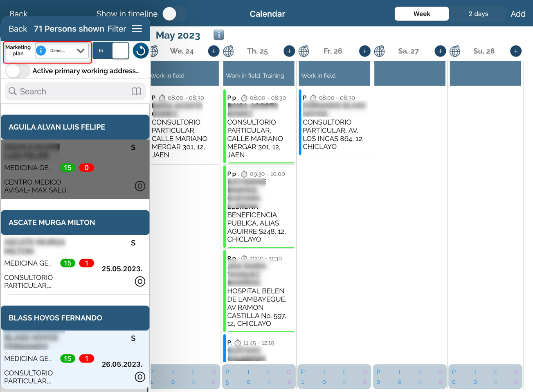Click the refresh icon beside the In switch
The height and width of the screenshot is (392, 533).
(x=140, y=51)
